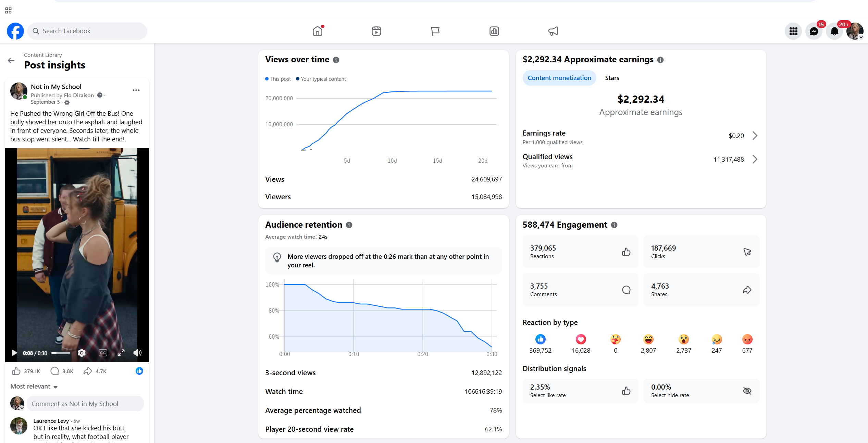The height and width of the screenshot is (443, 868).
Task: Open the Pages flag icon
Action: tap(435, 31)
